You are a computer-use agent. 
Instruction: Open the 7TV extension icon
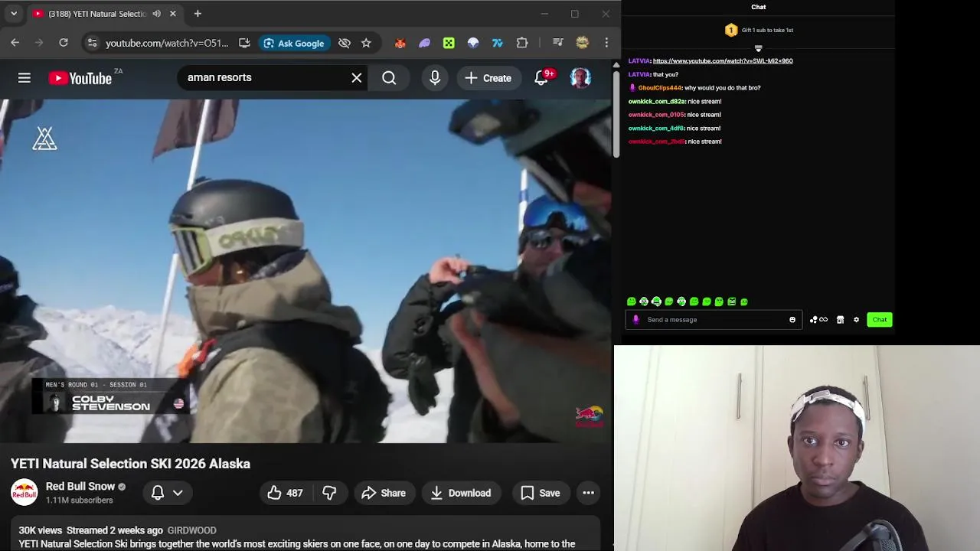[x=498, y=43]
